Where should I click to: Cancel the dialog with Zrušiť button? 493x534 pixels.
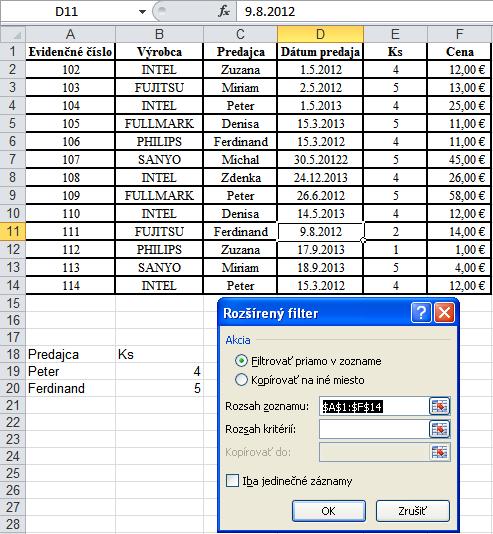click(413, 511)
